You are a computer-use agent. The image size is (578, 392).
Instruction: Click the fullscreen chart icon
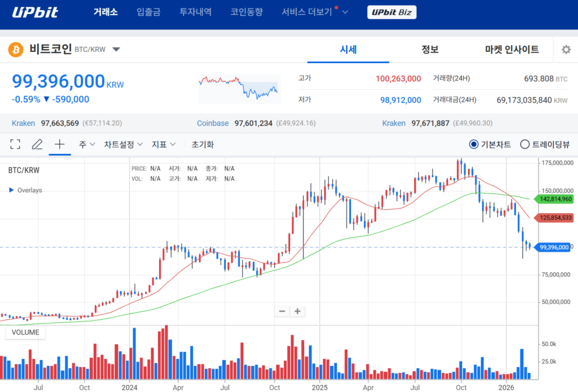point(15,144)
